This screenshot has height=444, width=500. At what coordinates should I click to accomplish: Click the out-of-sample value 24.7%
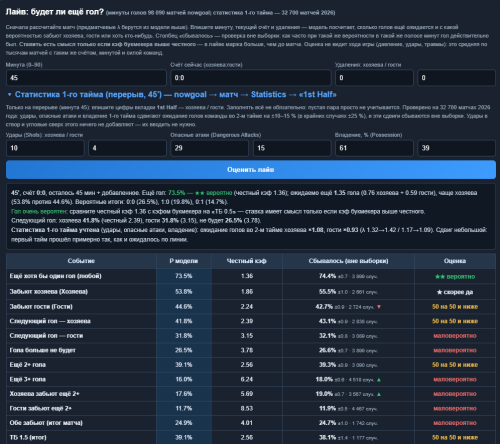pos(327,423)
